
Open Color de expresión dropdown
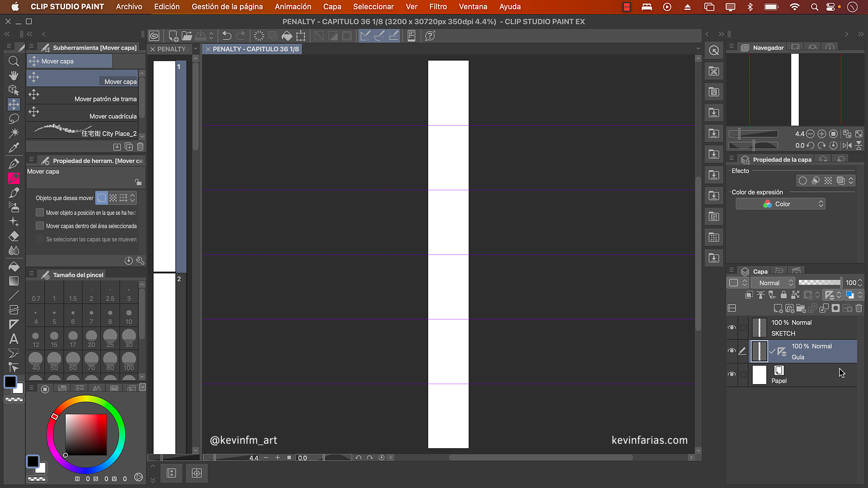(780, 204)
